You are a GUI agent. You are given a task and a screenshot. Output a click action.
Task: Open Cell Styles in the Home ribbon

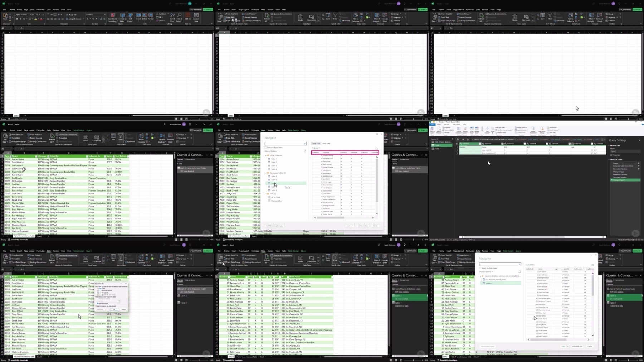(130, 18)
